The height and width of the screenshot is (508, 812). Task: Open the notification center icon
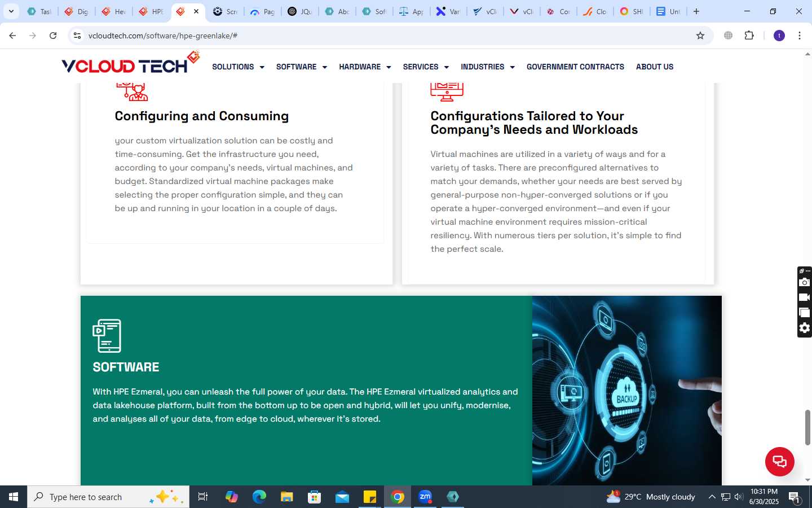[795, 497]
